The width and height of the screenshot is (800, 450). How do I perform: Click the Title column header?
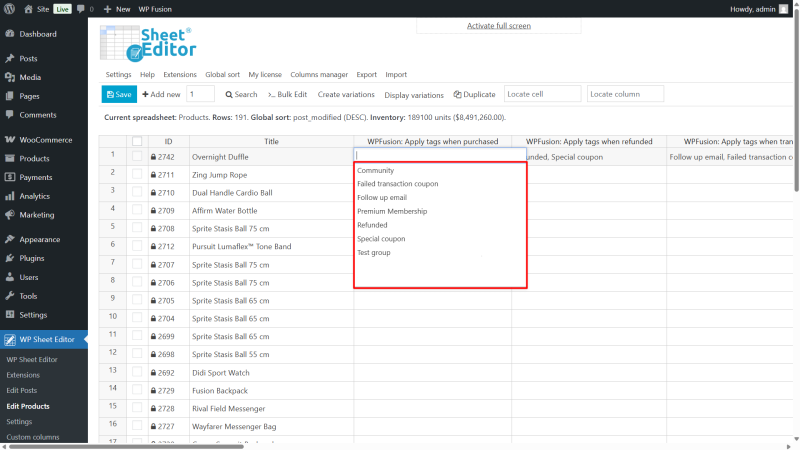pyautogui.click(x=271, y=141)
